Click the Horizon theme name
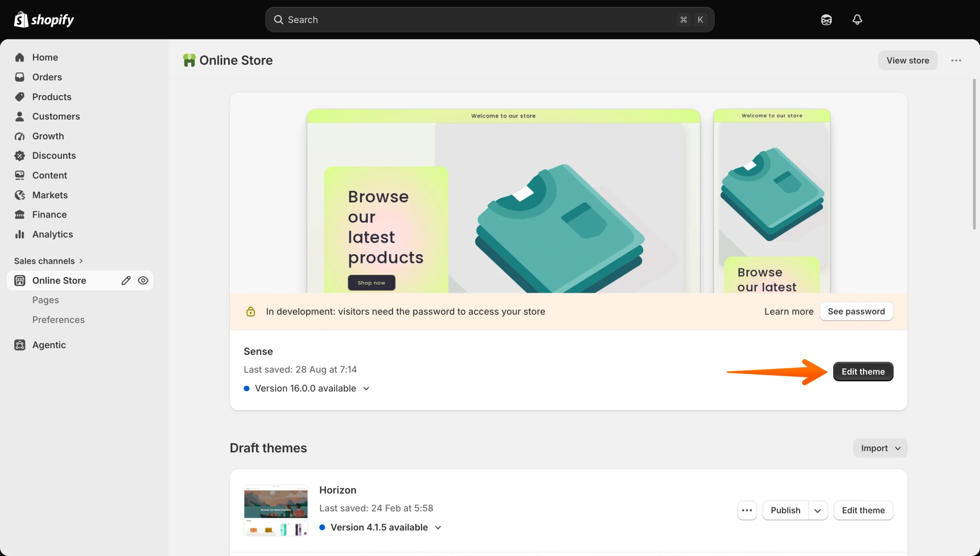The width and height of the screenshot is (980, 556). [x=338, y=490]
